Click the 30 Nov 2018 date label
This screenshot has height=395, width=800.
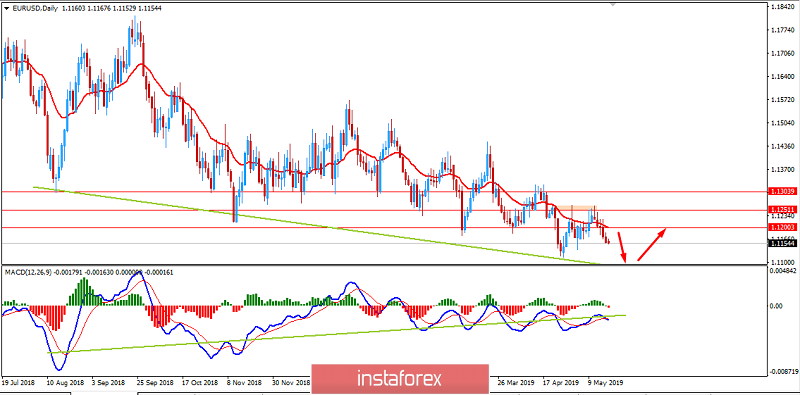(291, 382)
